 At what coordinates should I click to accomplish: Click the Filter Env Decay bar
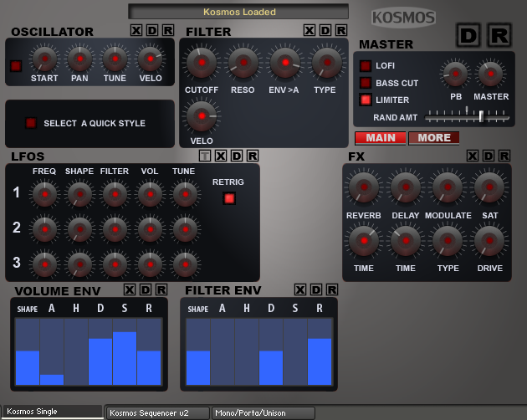pyautogui.click(x=271, y=351)
